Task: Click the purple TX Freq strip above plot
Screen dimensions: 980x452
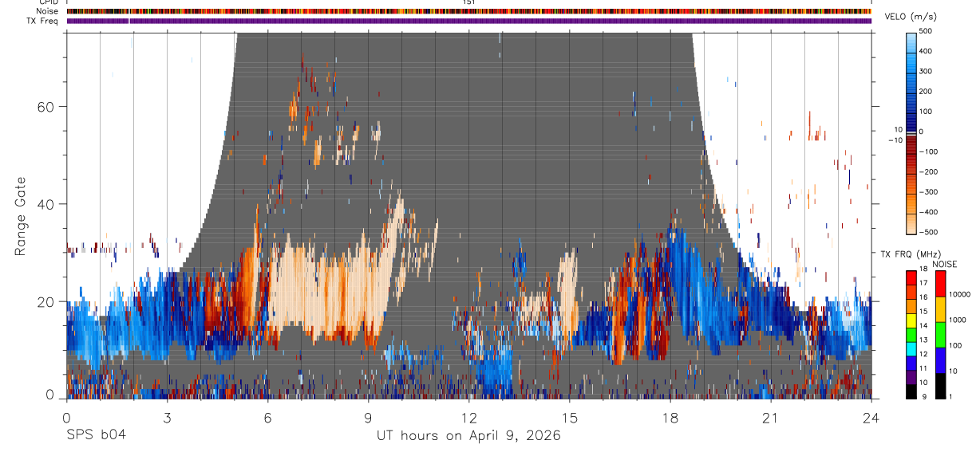Action: point(469,21)
